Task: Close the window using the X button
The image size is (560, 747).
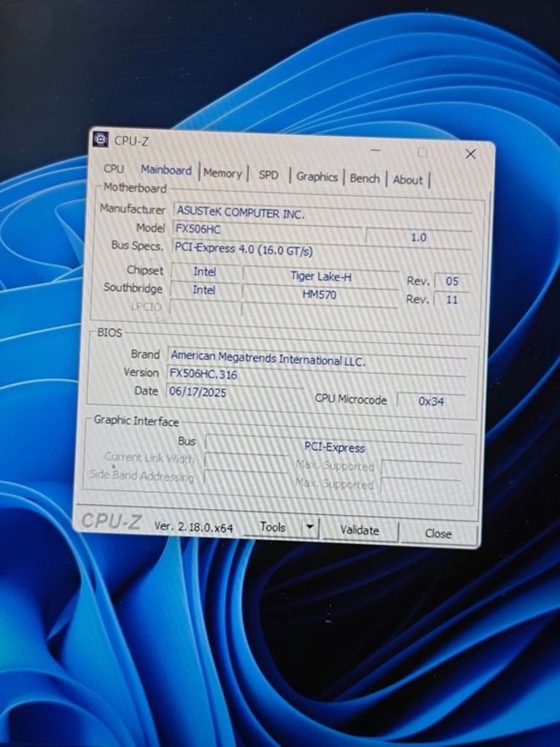Action: [470, 154]
